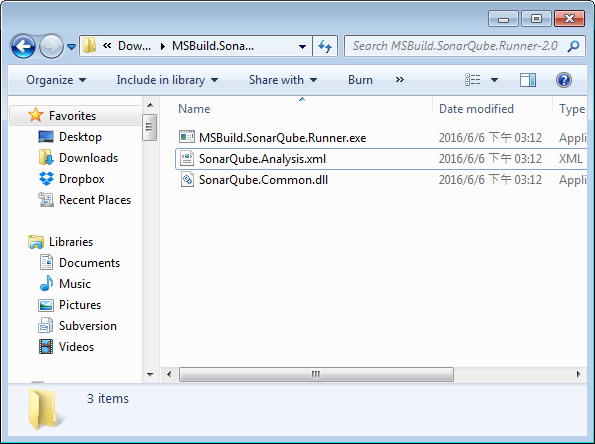
Task: Click the file list scroll-right arrow
Action: pos(578,375)
